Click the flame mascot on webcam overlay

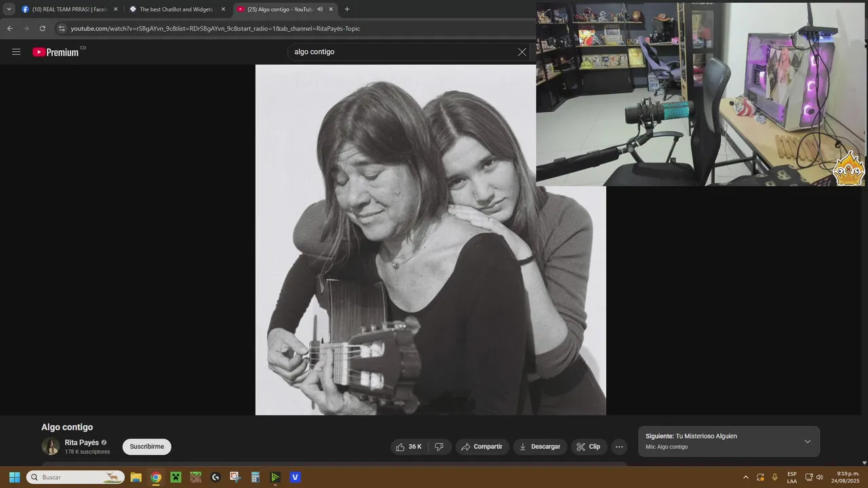tap(848, 168)
